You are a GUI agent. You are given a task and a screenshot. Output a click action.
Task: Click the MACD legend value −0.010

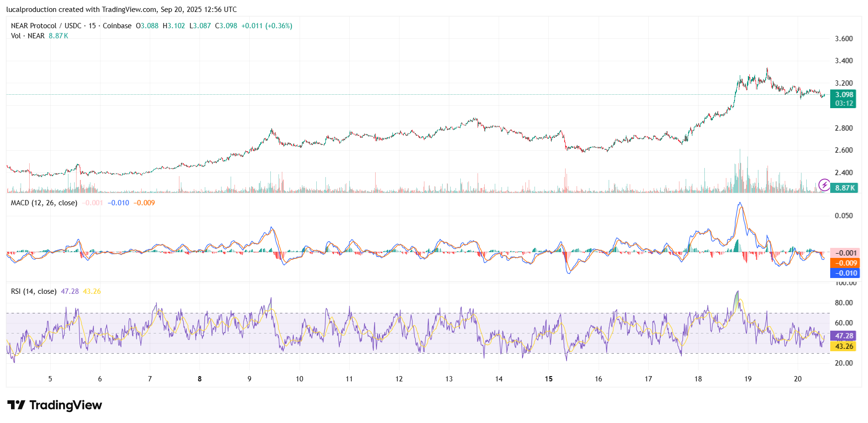pyautogui.click(x=118, y=203)
